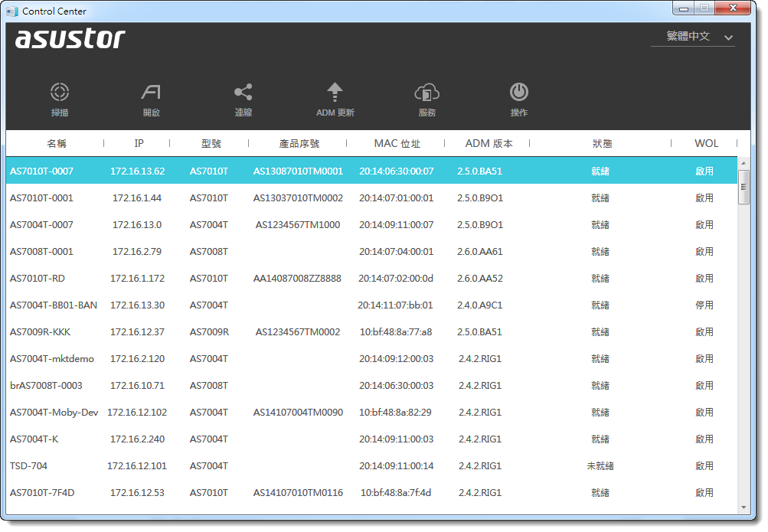Select the AS7010T-0007 device row
This screenshot has width=768, height=532.
tap(372, 171)
